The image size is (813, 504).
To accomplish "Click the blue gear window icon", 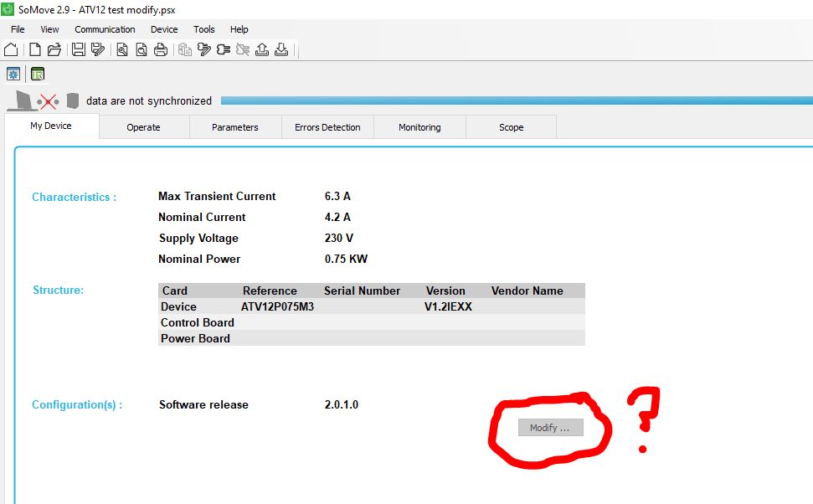I will point(13,75).
